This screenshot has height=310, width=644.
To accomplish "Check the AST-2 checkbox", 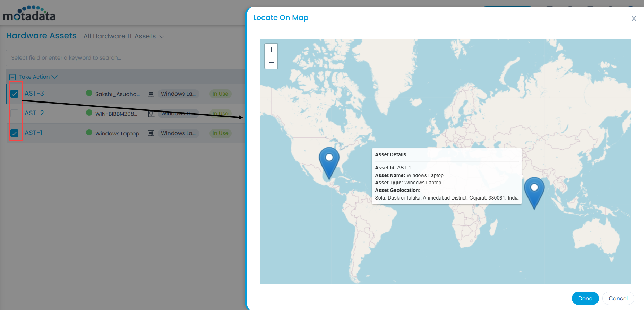I will coord(14,113).
